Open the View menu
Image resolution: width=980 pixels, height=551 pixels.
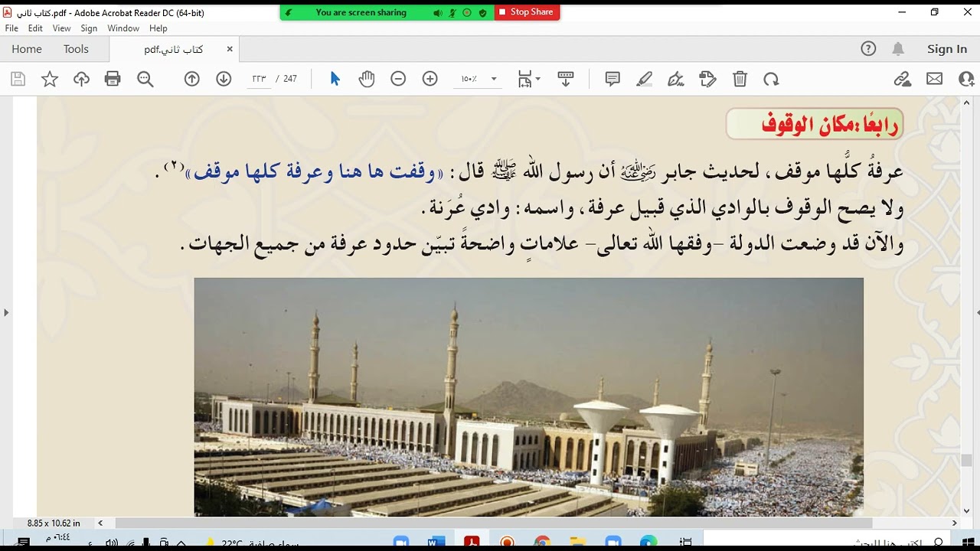click(62, 28)
